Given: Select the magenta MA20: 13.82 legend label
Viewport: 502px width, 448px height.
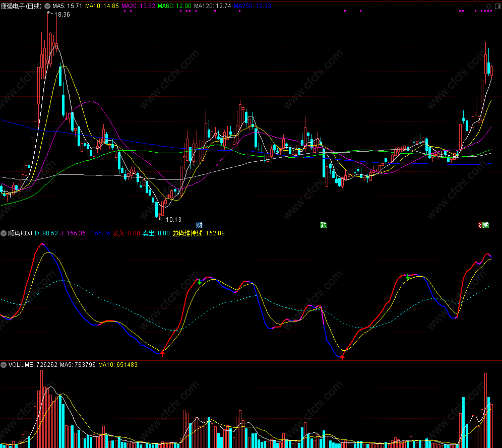Looking at the screenshot, I should click(x=138, y=6).
